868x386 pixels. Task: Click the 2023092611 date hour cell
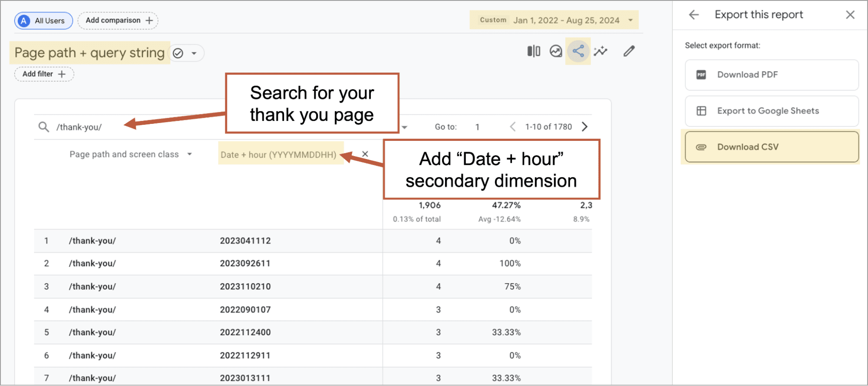pyautogui.click(x=245, y=263)
